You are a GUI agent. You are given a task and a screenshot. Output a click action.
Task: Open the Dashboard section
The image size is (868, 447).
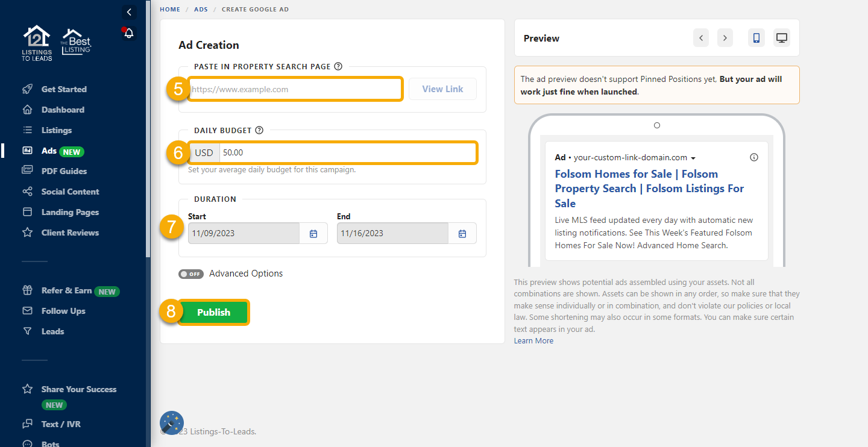62,109
